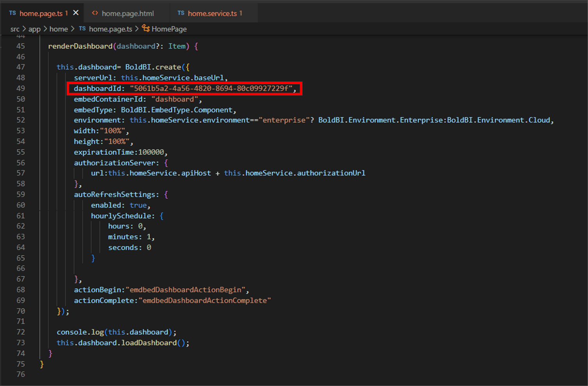Open the src breadcrumb folder
This screenshot has width=588, height=386.
coord(15,29)
